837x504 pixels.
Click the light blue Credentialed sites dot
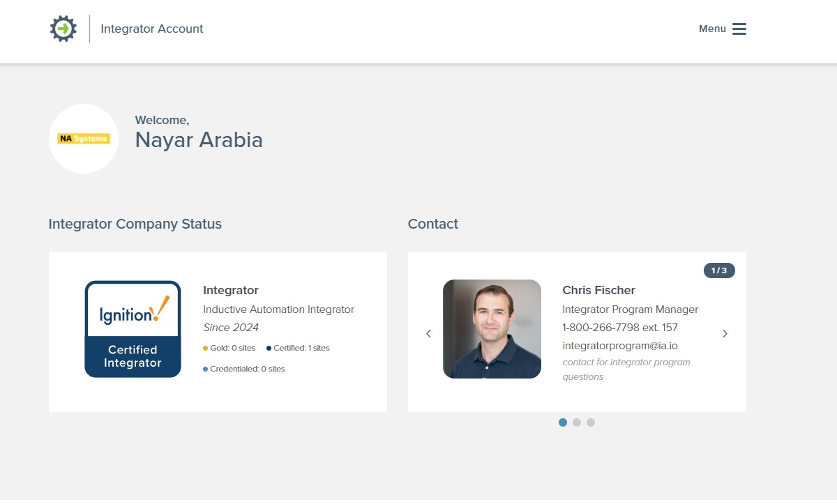click(205, 369)
